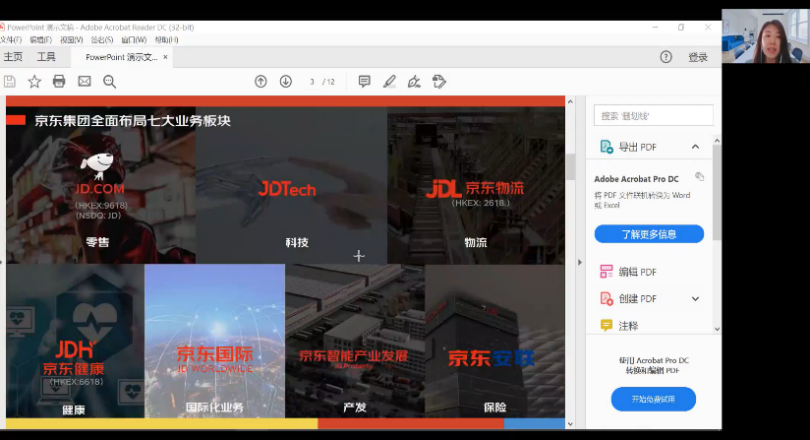
Task: Send file by email envelope icon
Action: click(84, 81)
